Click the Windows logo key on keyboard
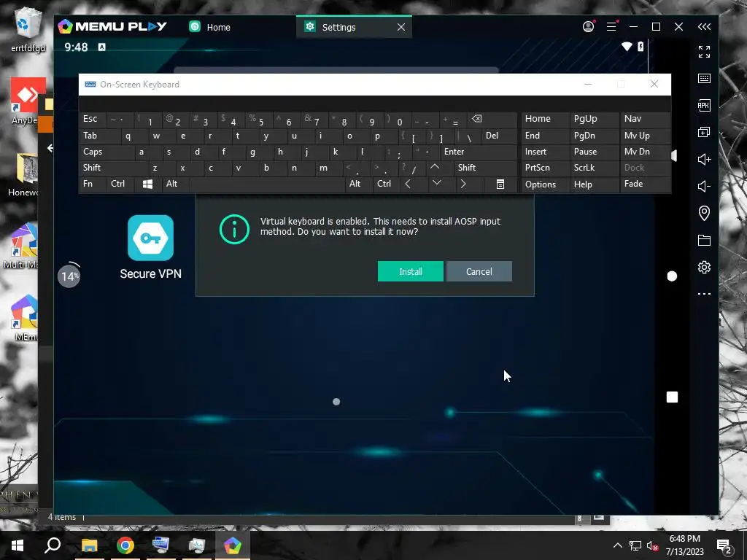The image size is (747, 560). pos(147,184)
